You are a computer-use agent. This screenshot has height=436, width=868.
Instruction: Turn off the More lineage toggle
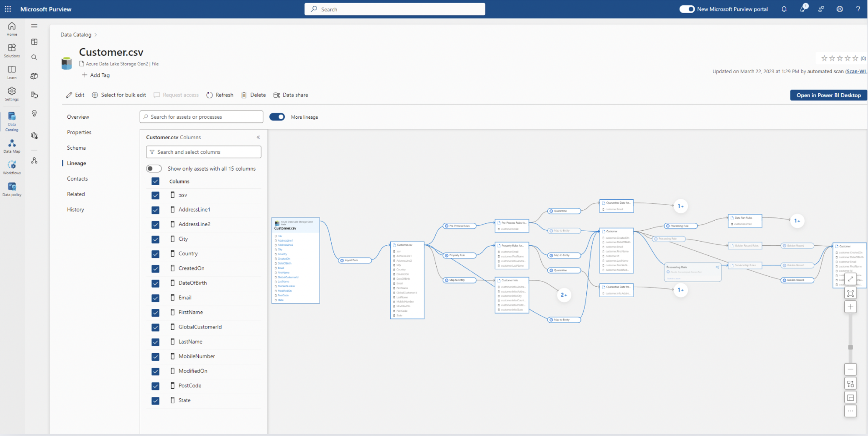click(277, 117)
